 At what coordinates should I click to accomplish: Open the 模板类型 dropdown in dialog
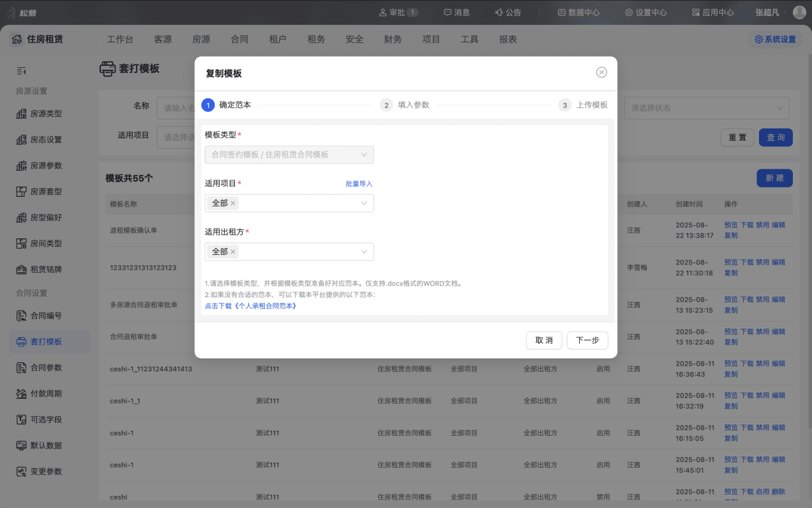289,155
